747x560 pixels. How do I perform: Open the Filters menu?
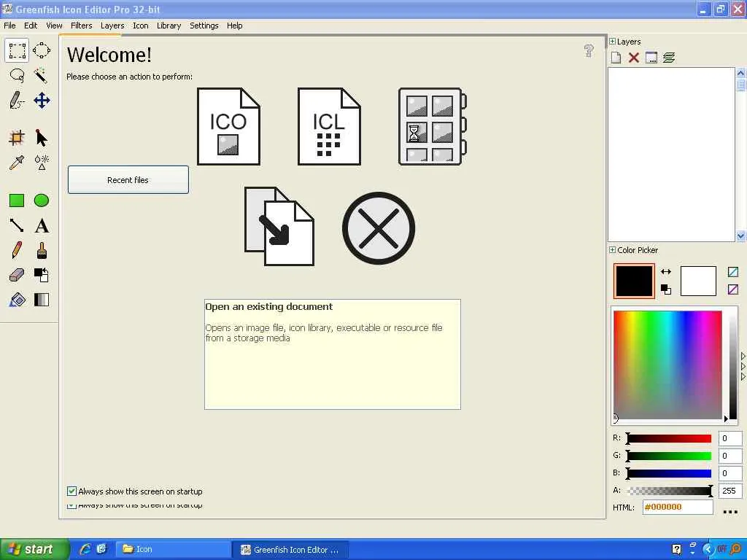(x=82, y=26)
